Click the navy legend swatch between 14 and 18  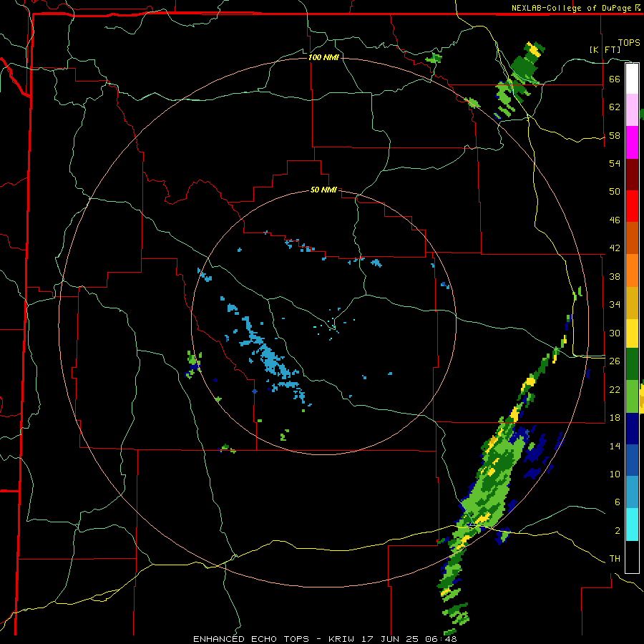tap(632, 429)
